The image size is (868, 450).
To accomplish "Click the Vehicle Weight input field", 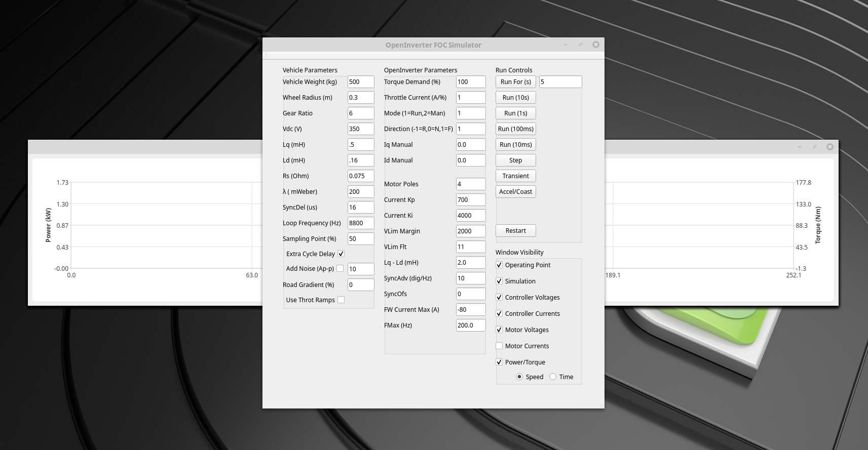I will click(x=360, y=82).
